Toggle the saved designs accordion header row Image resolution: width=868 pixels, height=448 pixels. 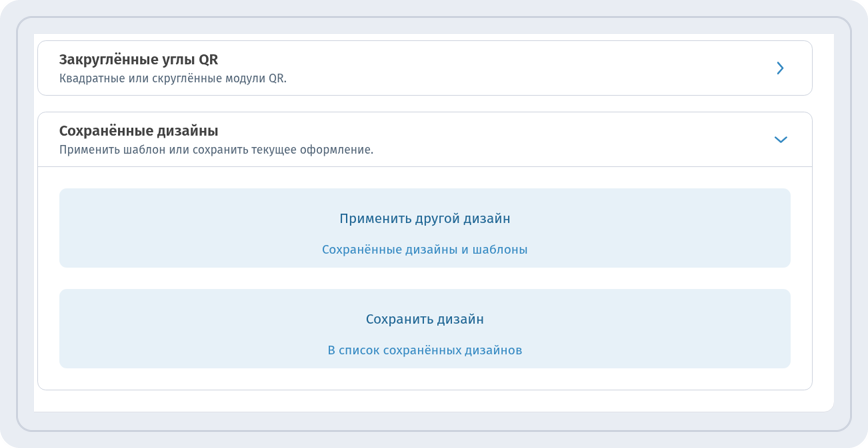425,140
